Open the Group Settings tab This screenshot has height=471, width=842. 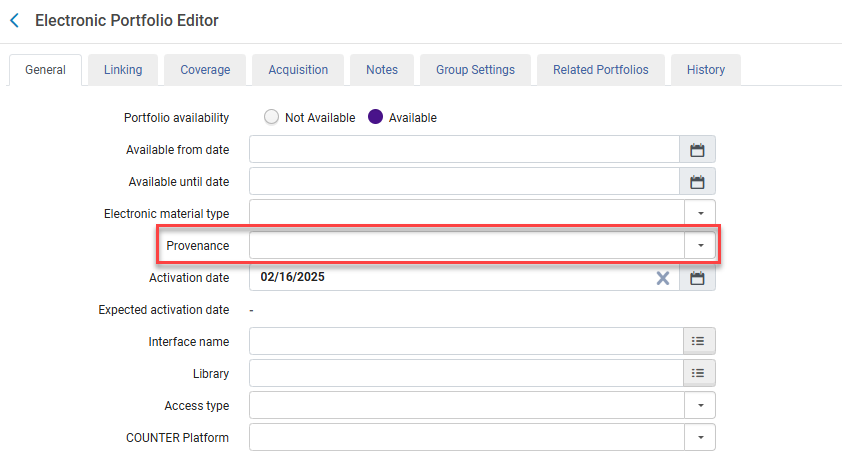(475, 70)
